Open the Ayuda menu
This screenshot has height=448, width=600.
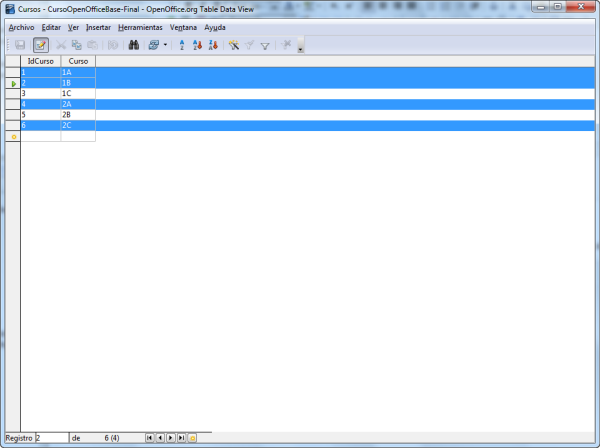tap(215, 28)
